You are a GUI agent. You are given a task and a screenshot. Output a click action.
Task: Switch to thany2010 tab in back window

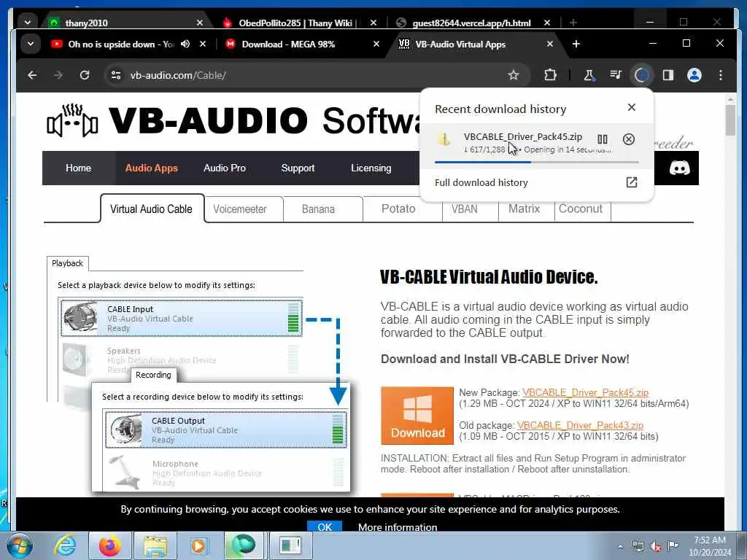[x=126, y=23]
